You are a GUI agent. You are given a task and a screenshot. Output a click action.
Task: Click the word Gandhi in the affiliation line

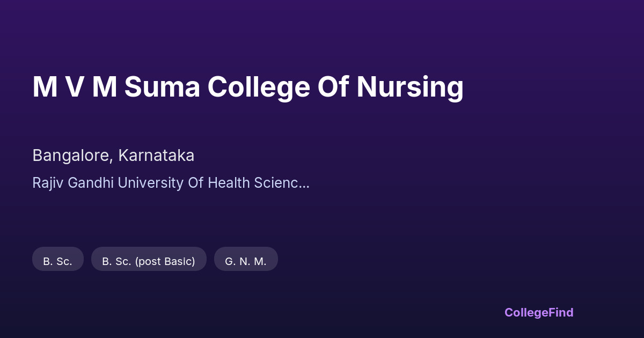click(89, 183)
